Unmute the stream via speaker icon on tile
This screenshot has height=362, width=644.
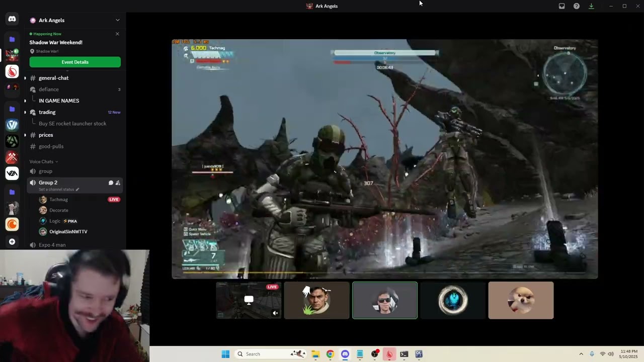click(x=275, y=313)
